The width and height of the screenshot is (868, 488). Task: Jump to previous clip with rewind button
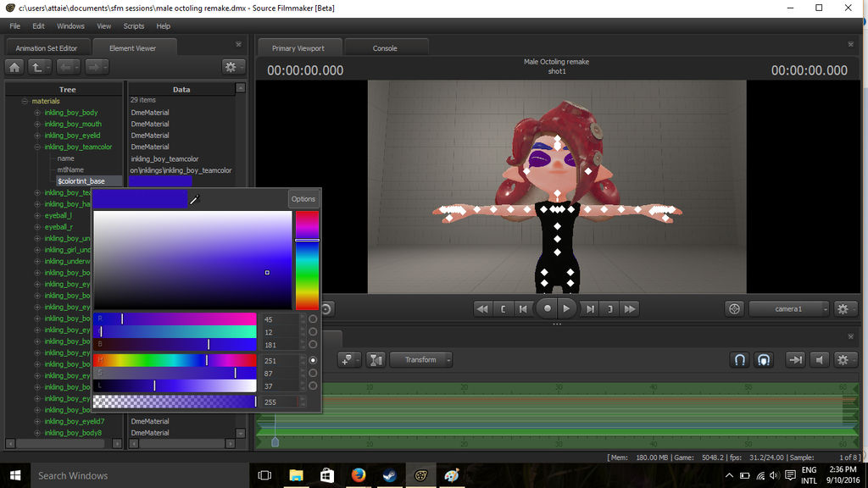click(482, 308)
